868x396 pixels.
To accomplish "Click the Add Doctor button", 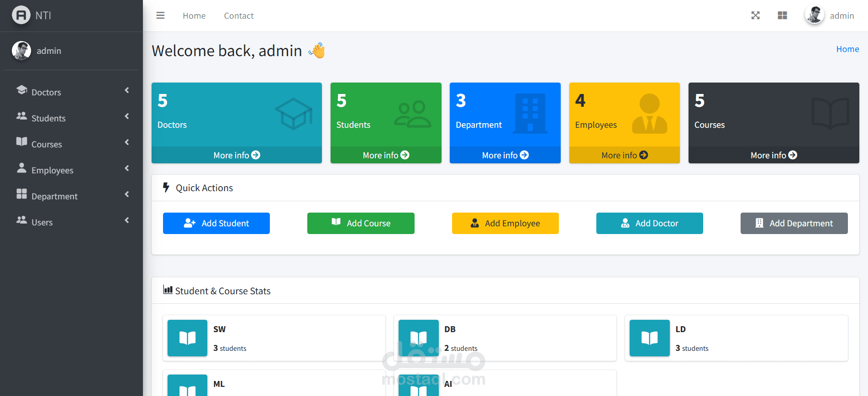I will [650, 223].
